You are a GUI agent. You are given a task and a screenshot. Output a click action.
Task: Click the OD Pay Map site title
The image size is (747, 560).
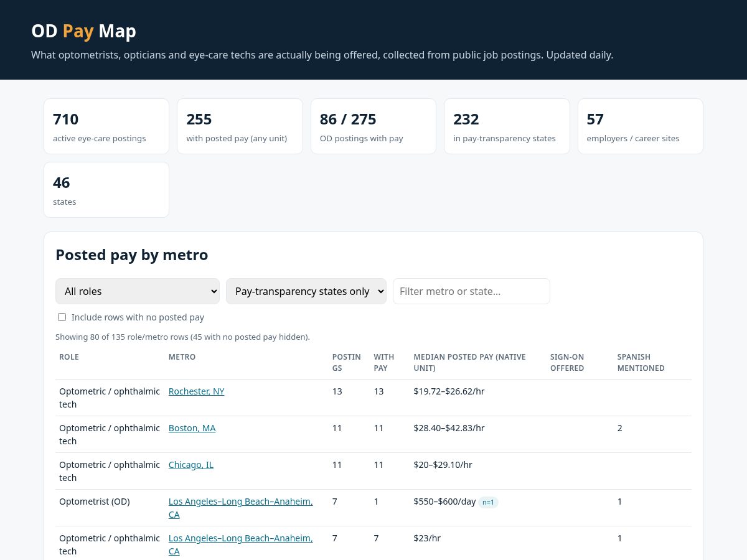pyautogui.click(x=83, y=31)
